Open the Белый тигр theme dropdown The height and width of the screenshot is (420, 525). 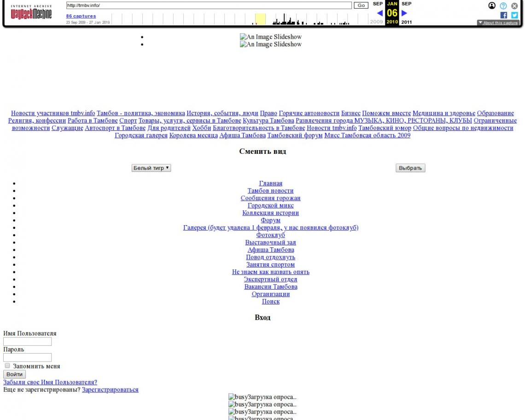click(x=152, y=168)
